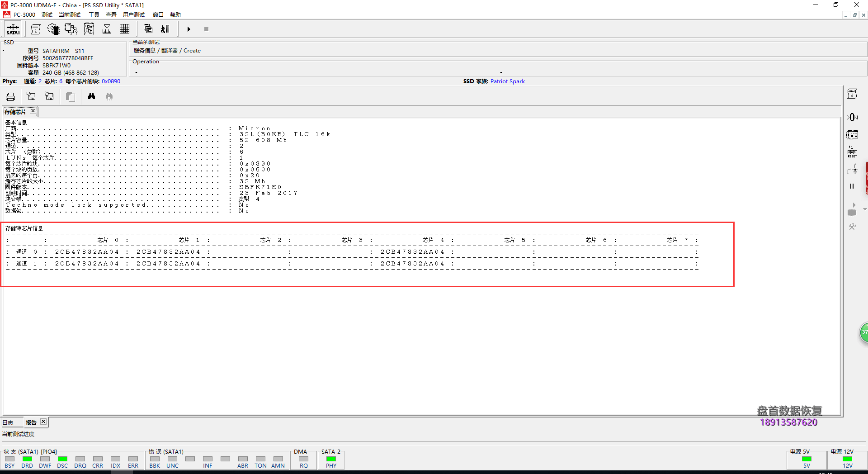868x474 pixels.
Task: Open the Operation dropdown arrow on the left
Action: (136, 72)
